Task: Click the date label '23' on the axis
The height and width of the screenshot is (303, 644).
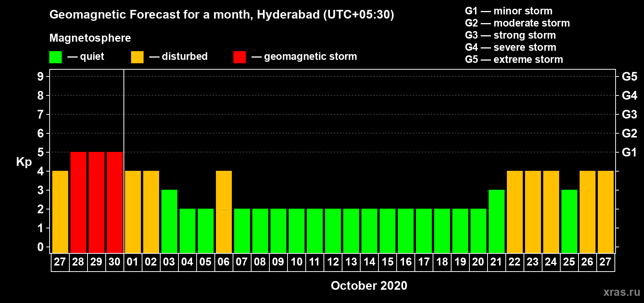Action: [x=533, y=262]
